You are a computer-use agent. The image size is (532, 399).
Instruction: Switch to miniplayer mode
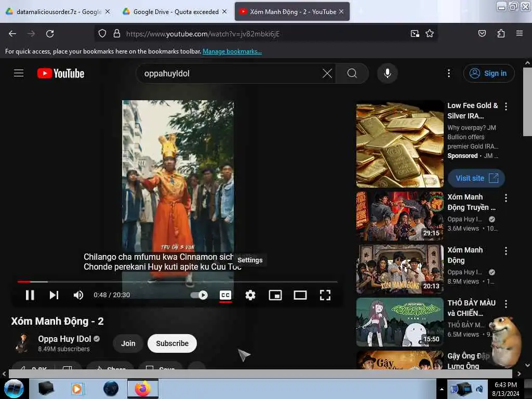pos(275,295)
